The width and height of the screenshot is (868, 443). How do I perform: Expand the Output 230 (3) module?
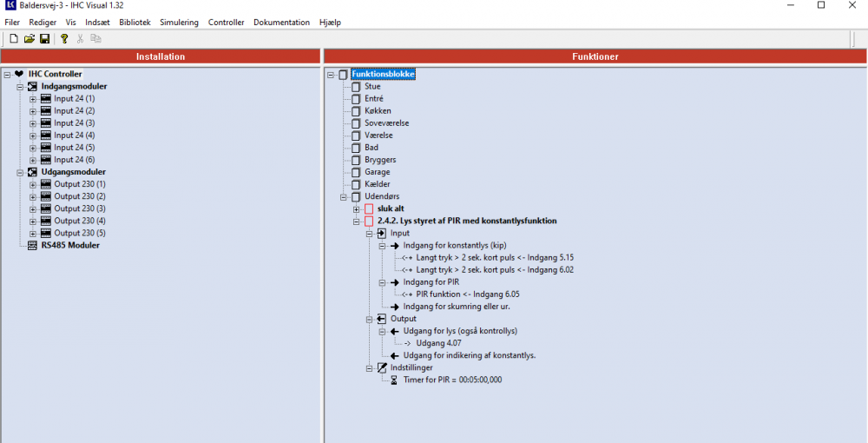click(33, 208)
